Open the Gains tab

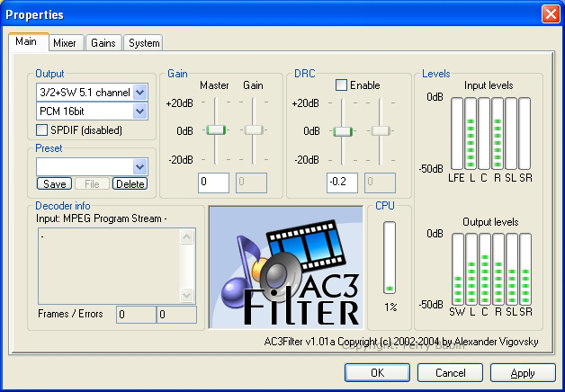pyautogui.click(x=103, y=43)
